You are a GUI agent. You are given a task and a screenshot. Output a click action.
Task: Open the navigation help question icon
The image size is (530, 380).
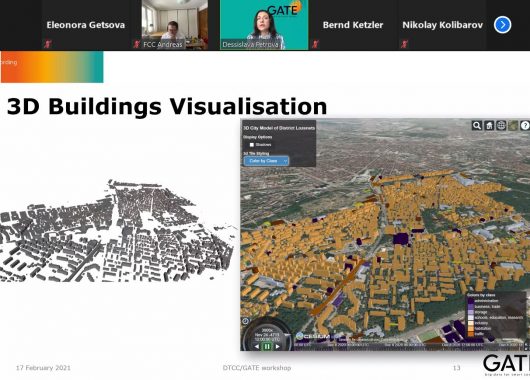pos(525,125)
